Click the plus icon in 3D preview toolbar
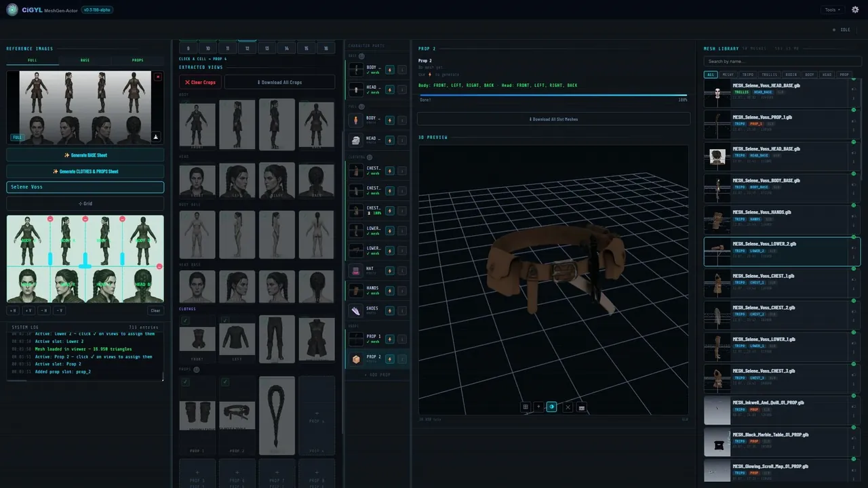Viewport: 868px width, 488px height. pyautogui.click(x=538, y=407)
